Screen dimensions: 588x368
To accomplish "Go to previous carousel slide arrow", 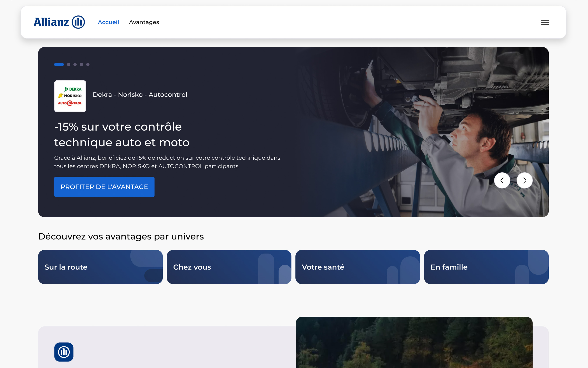I will click(502, 180).
